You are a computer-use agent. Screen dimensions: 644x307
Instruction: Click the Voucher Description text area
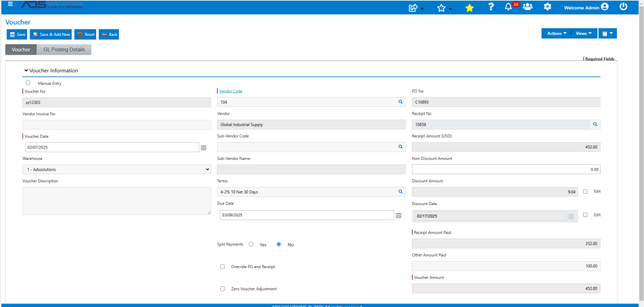pyautogui.click(x=116, y=201)
